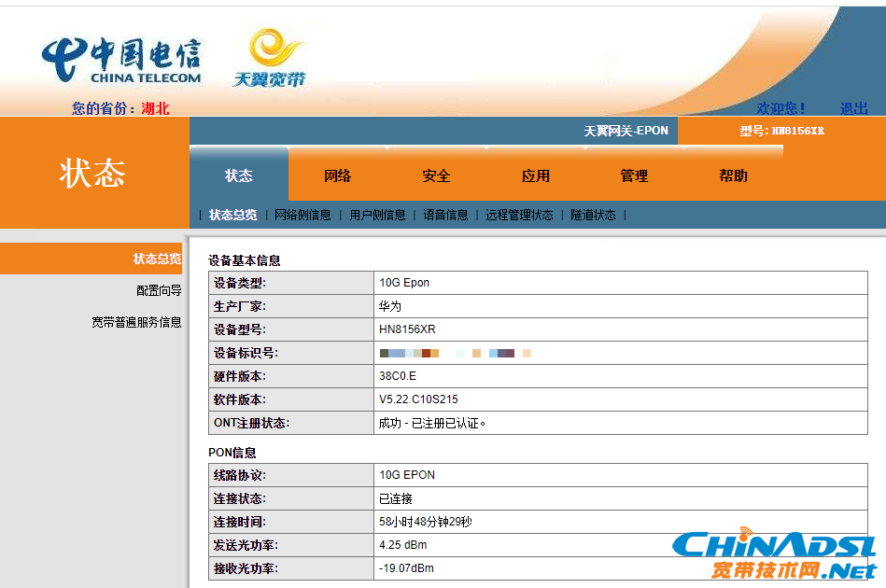The image size is (886, 588).
Task: Open the 帮助 tab
Action: [733, 175]
